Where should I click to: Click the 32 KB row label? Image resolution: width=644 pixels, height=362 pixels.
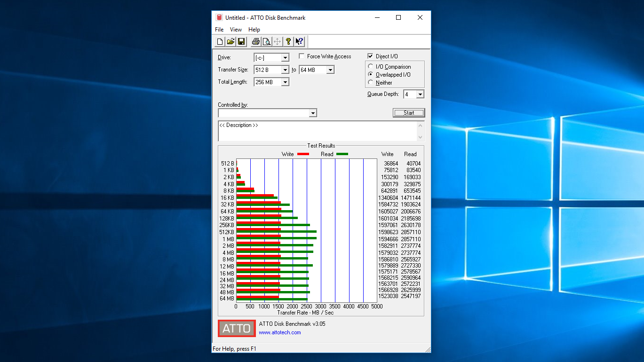(227, 205)
